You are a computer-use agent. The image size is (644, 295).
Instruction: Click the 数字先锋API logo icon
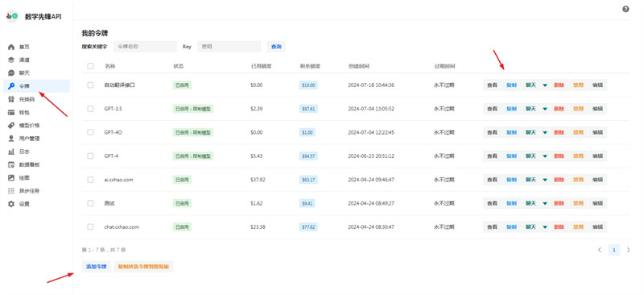[12, 16]
